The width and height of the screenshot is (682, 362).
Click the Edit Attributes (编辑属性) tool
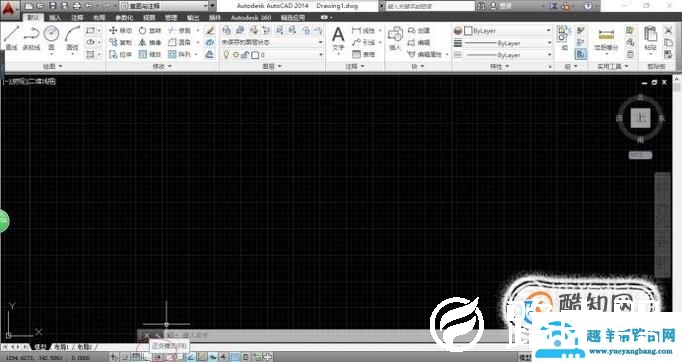tap(425, 54)
